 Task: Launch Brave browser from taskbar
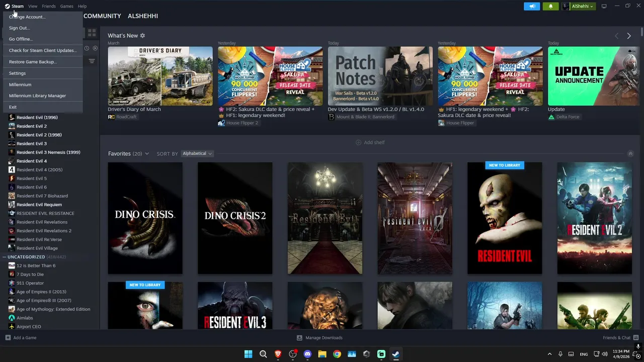point(278,354)
